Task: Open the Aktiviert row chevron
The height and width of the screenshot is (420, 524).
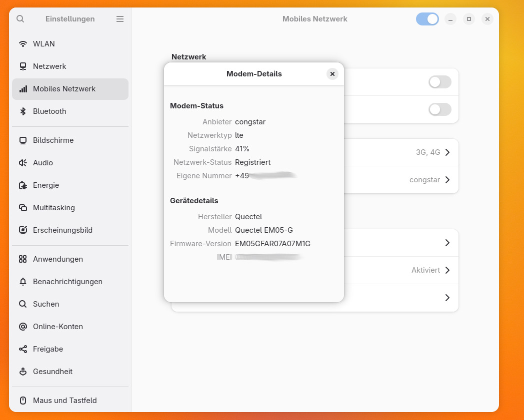Action: [447, 270]
